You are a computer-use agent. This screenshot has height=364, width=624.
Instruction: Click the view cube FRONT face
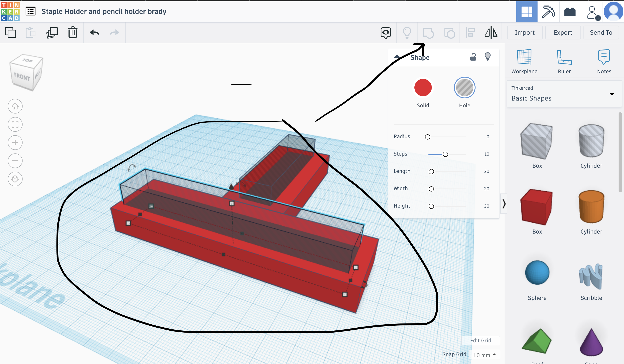(x=22, y=77)
